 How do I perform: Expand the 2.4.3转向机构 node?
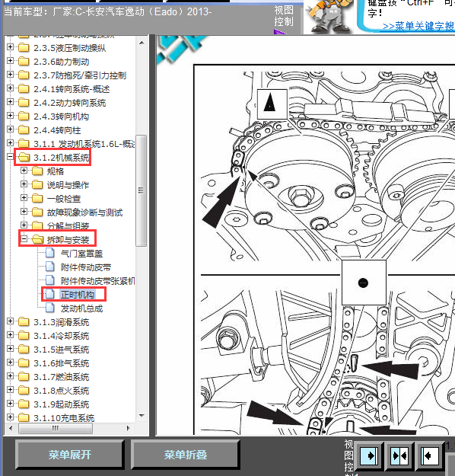11,116
